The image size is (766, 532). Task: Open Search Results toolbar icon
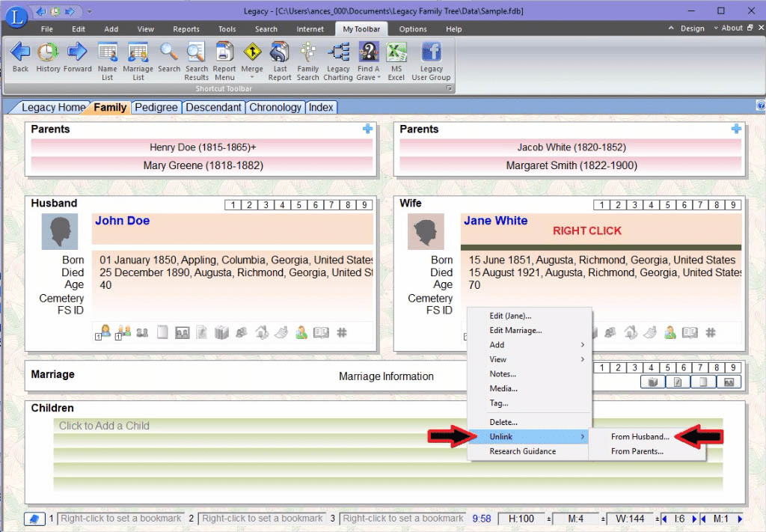tap(197, 52)
